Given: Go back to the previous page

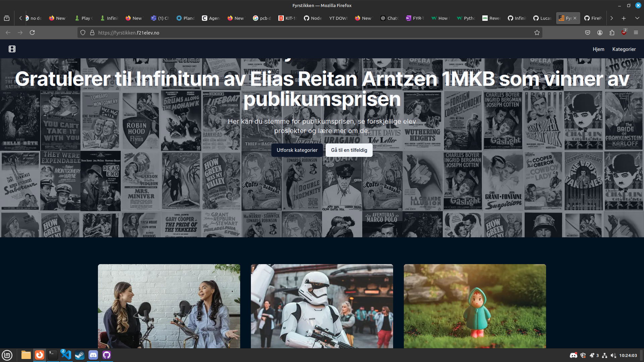Looking at the screenshot, I should [8, 33].
